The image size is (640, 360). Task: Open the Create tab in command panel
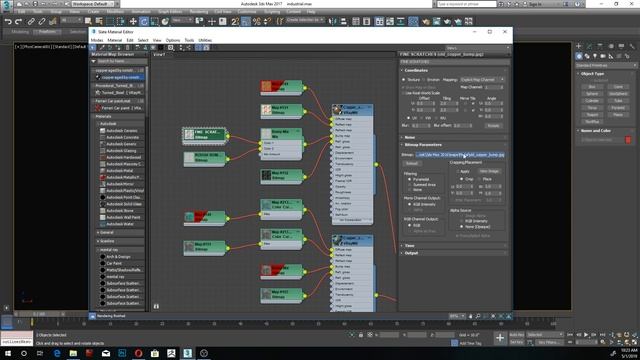578,46
